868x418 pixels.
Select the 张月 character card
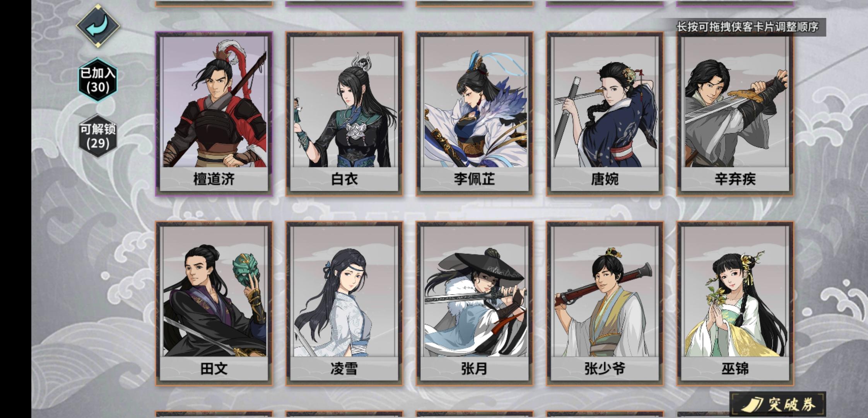click(x=475, y=303)
